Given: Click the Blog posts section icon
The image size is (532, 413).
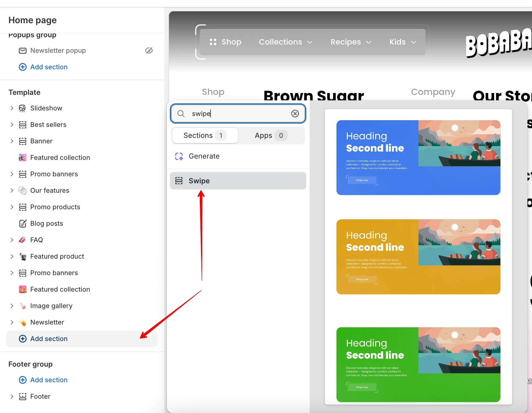Looking at the screenshot, I should (x=23, y=224).
